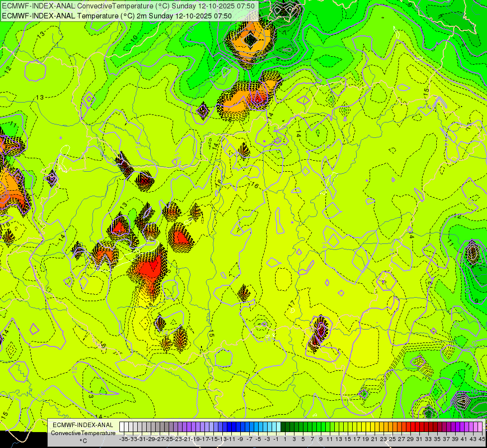Click the 10 contour label near the top
The width and height of the screenshot is (487, 448).
tap(134, 38)
